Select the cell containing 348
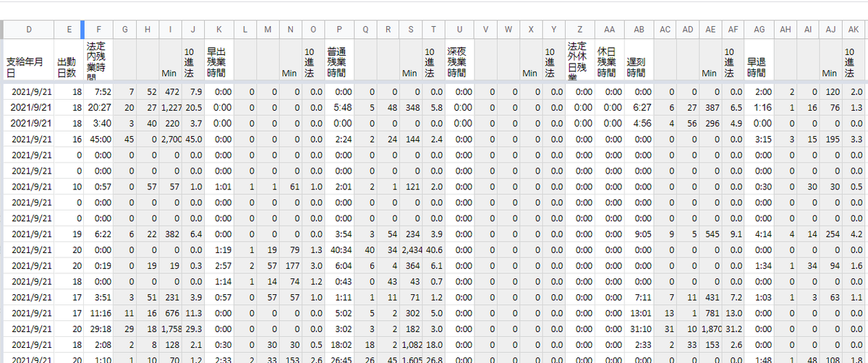Viewport: 868px width, 363px height. tap(410, 107)
